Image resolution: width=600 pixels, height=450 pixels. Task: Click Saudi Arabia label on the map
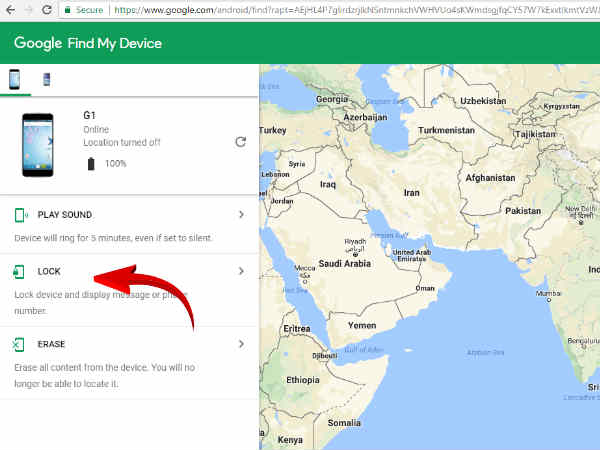tap(345, 264)
